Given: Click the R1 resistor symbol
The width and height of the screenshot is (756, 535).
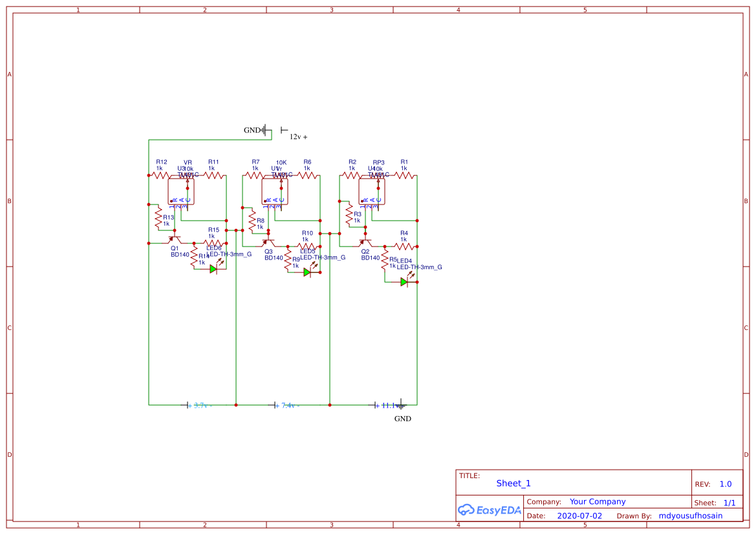Looking at the screenshot, I should point(404,175).
